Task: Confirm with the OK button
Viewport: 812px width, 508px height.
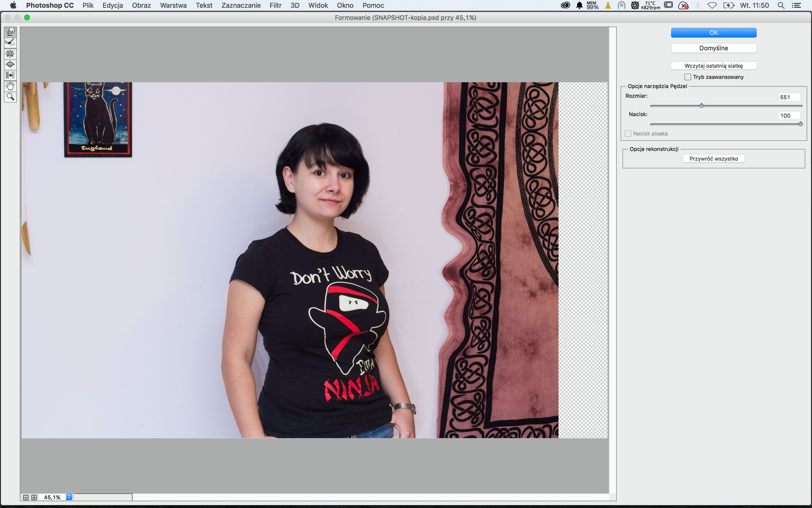Action: coord(713,33)
